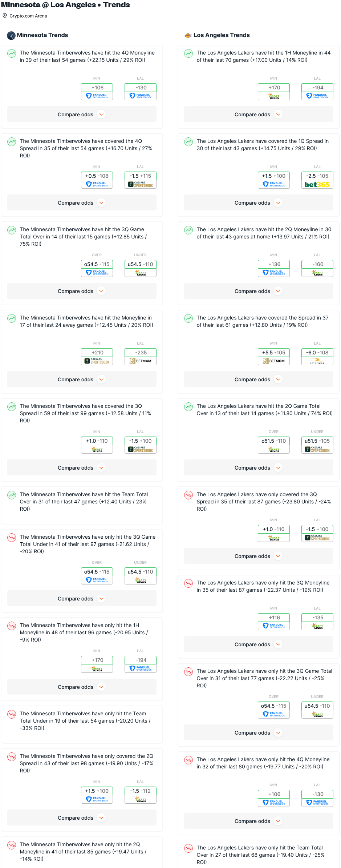
Task: Choose u51.5 -105 under odds for Lakers 2Q total
Action: pos(317,441)
